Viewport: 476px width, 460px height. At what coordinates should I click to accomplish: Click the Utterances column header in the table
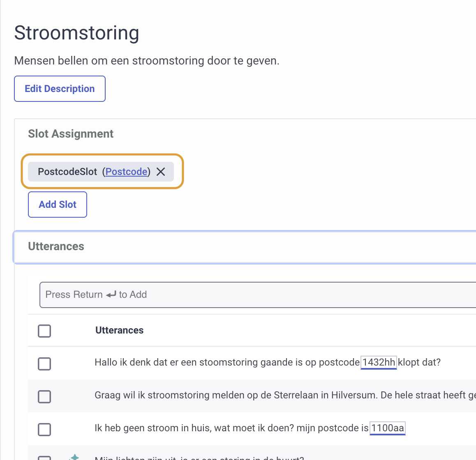(119, 330)
